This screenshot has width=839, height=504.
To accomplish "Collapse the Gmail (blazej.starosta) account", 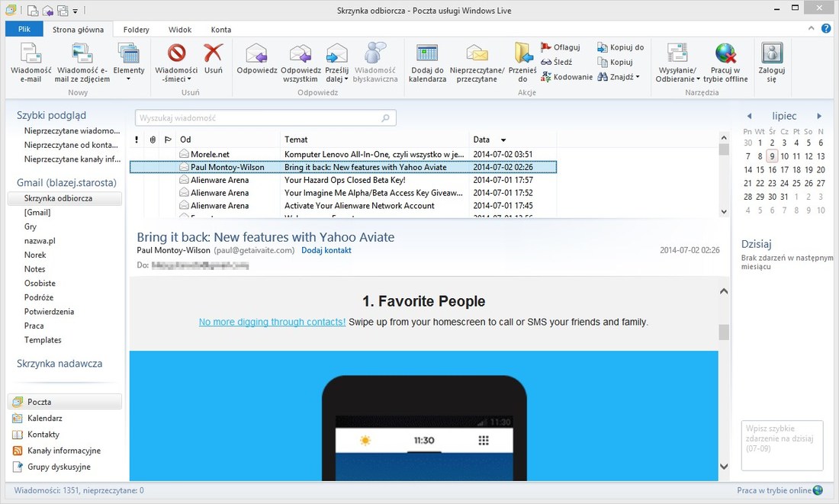I will pos(66,182).
